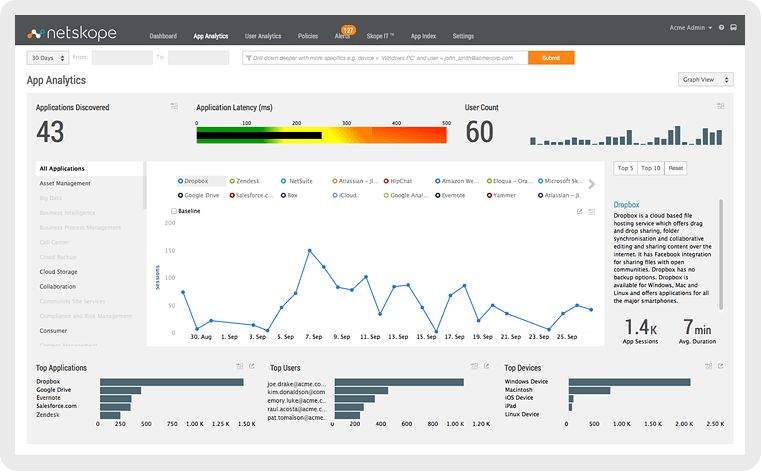
Task: Toggle Box series in legend
Action: pos(289,195)
